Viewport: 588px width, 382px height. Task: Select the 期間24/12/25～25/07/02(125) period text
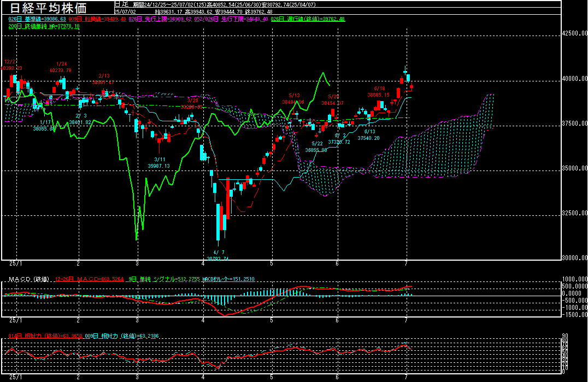(170, 5)
